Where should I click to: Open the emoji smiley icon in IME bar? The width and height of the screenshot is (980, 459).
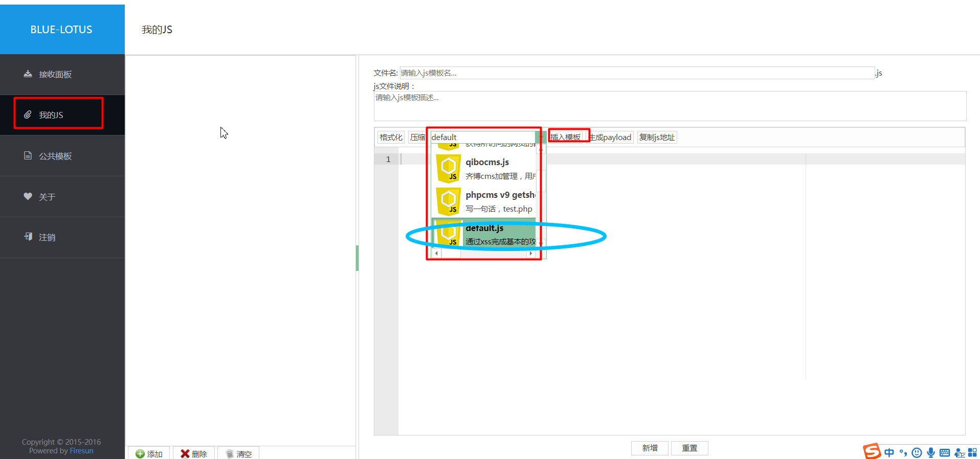[x=917, y=452]
